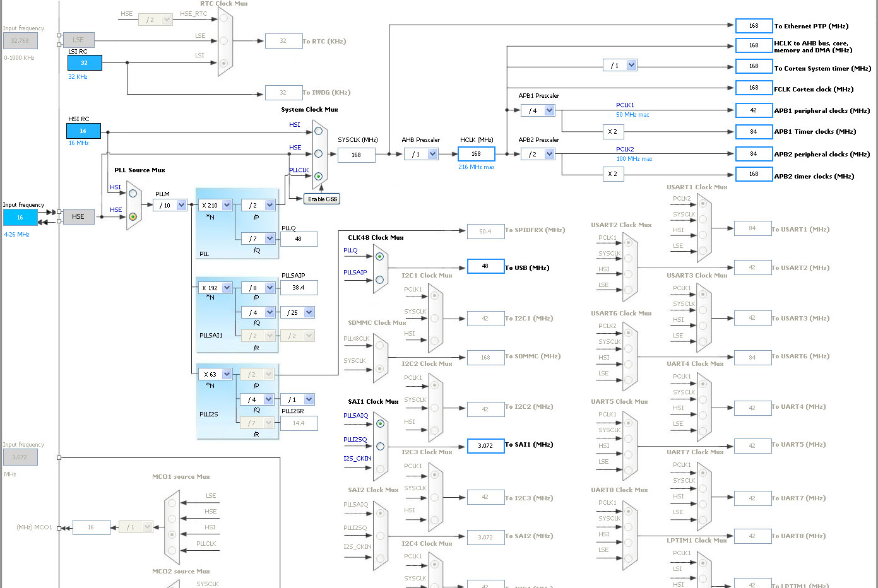Viewport: 878px width, 588px height.
Task: Open the main PLL /7 Q divider dropdown
Action: (x=270, y=238)
